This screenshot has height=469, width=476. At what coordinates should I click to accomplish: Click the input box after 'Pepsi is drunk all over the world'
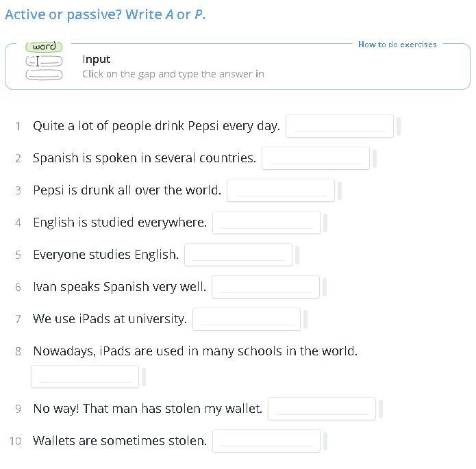(281, 190)
